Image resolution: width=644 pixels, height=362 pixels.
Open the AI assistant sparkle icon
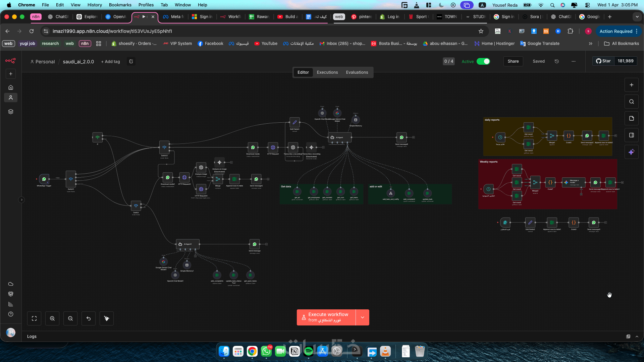tap(631, 152)
